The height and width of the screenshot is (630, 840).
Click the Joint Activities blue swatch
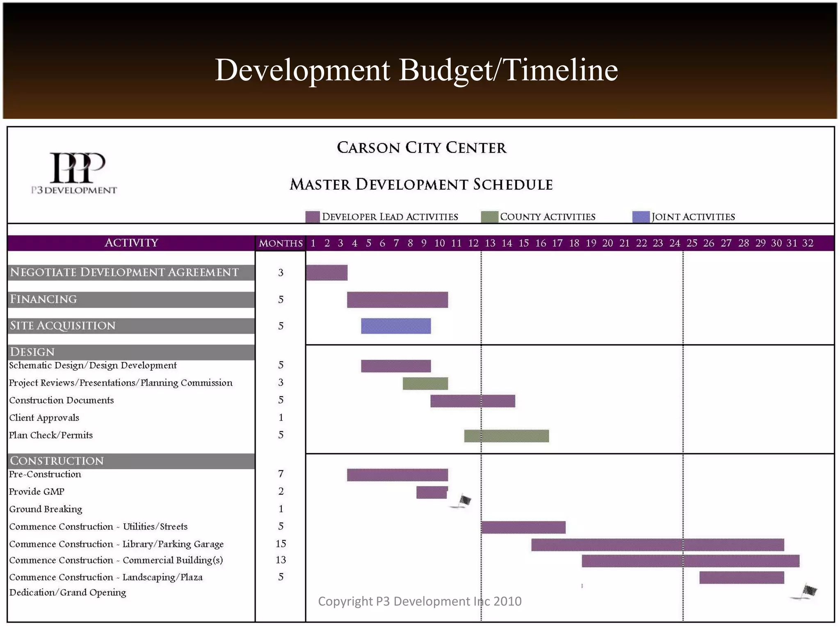(x=641, y=217)
